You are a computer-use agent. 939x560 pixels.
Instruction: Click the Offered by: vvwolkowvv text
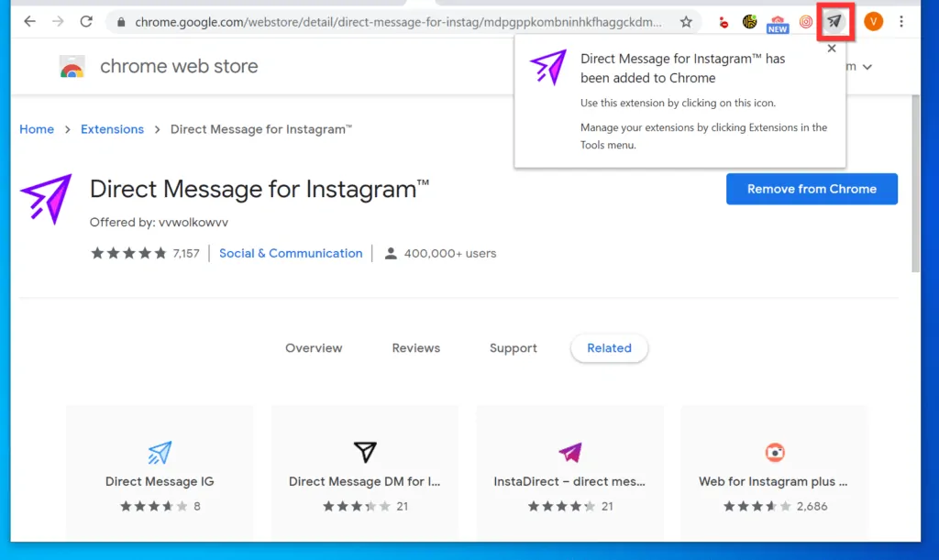[x=159, y=223]
